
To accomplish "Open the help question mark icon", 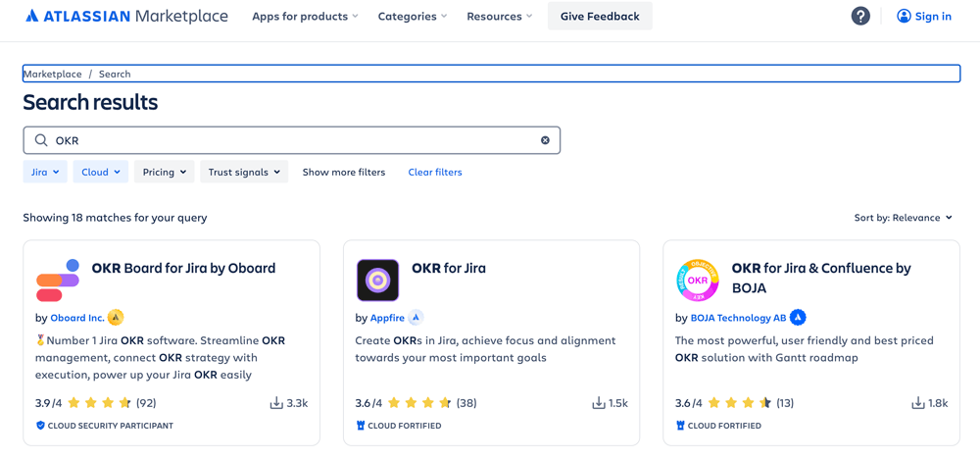I will click(860, 17).
